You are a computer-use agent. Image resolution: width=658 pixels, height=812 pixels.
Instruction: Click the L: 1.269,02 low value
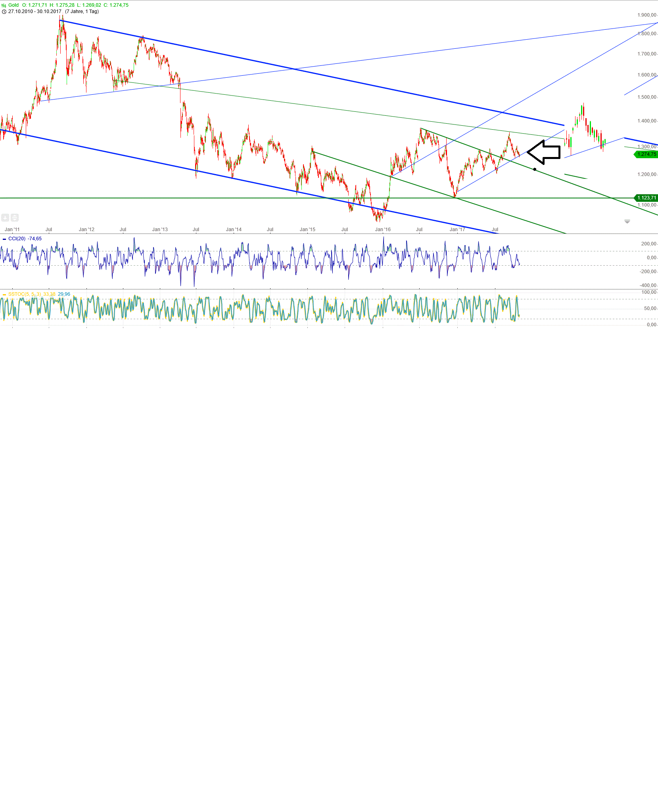coord(89,5)
